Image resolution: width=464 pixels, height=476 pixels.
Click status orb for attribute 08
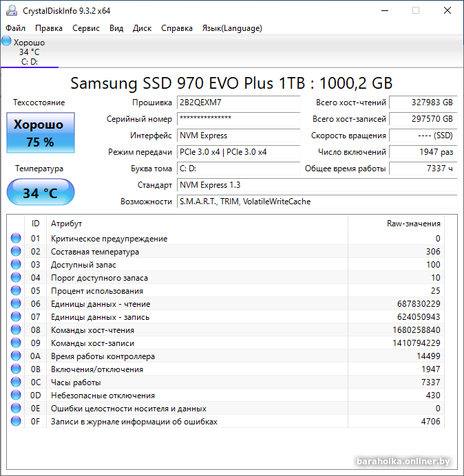pos(16,329)
